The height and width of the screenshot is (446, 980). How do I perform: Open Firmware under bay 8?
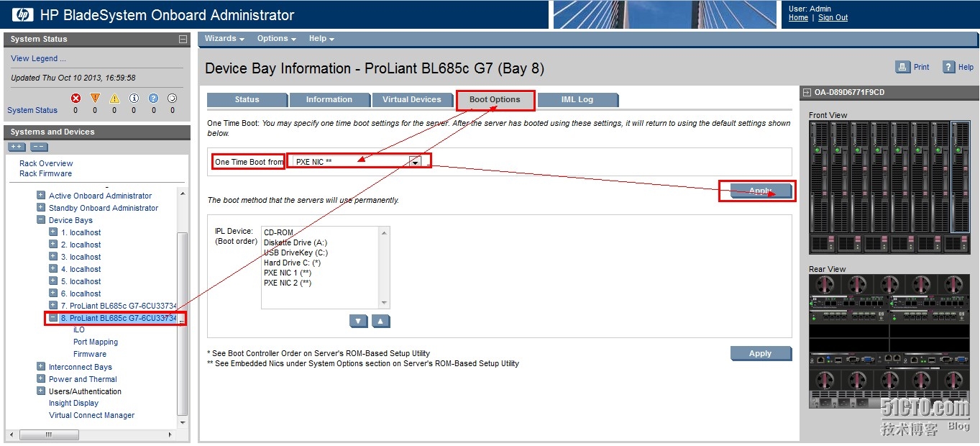tap(90, 354)
